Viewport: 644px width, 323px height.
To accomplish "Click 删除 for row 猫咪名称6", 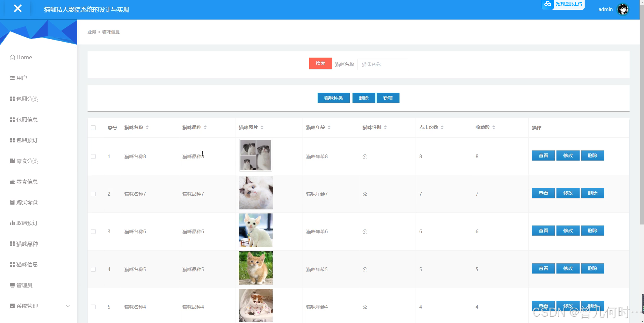I will pyautogui.click(x=593, y=231).
